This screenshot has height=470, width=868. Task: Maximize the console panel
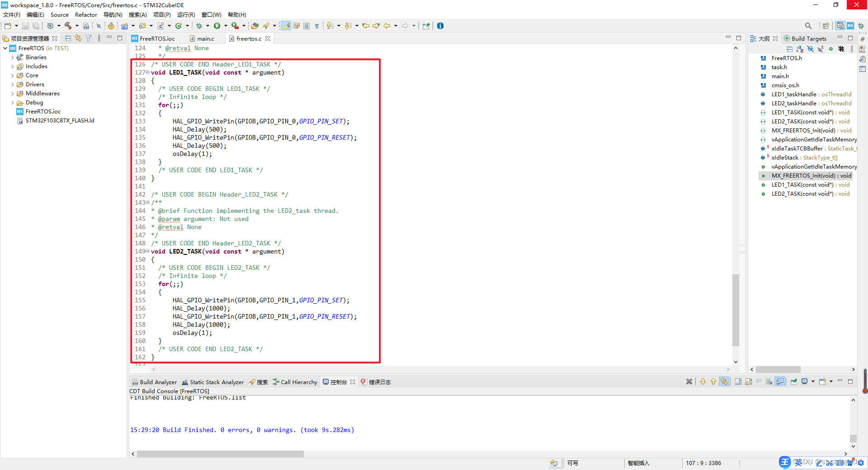click(850, 381)
